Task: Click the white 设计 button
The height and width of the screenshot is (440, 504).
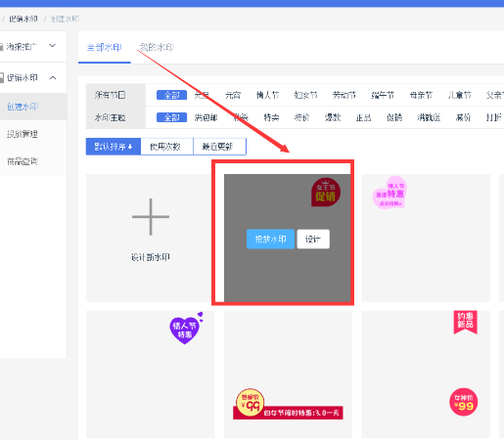Action: pos(313,239)
